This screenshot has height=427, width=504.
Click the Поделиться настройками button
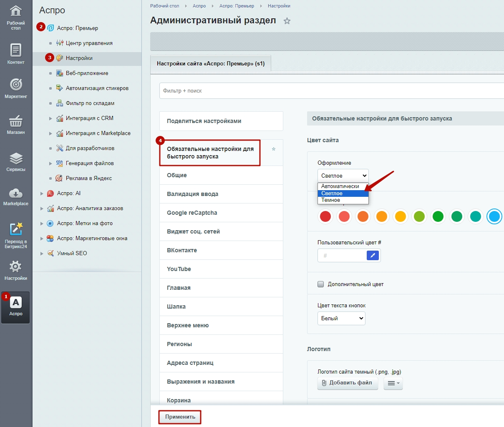[221, 121]
